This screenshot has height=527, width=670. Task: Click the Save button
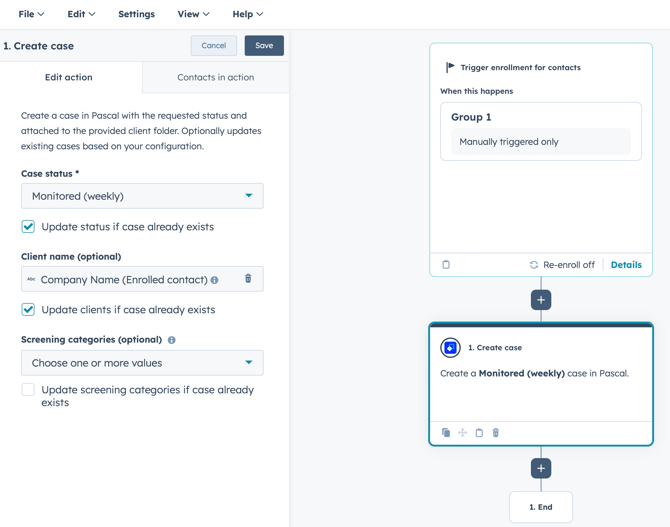[x=264, y=46]
